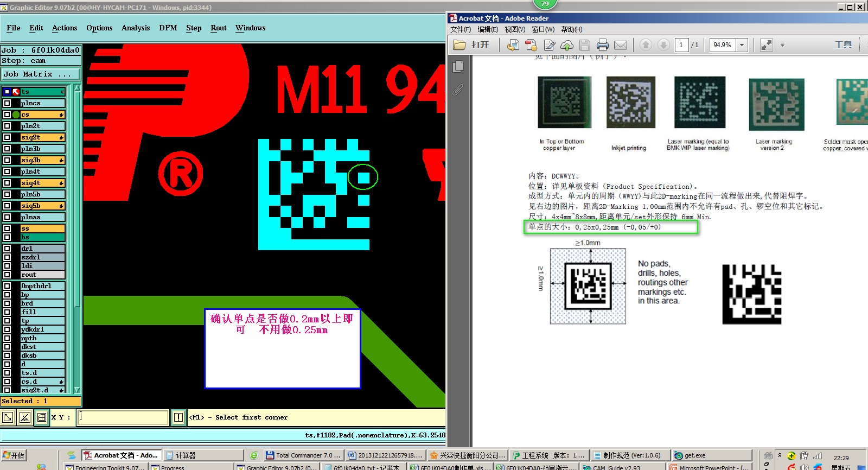Click the layer list vertical scrollbar
The height and width of the screenshot is (470, 868).
77,239
